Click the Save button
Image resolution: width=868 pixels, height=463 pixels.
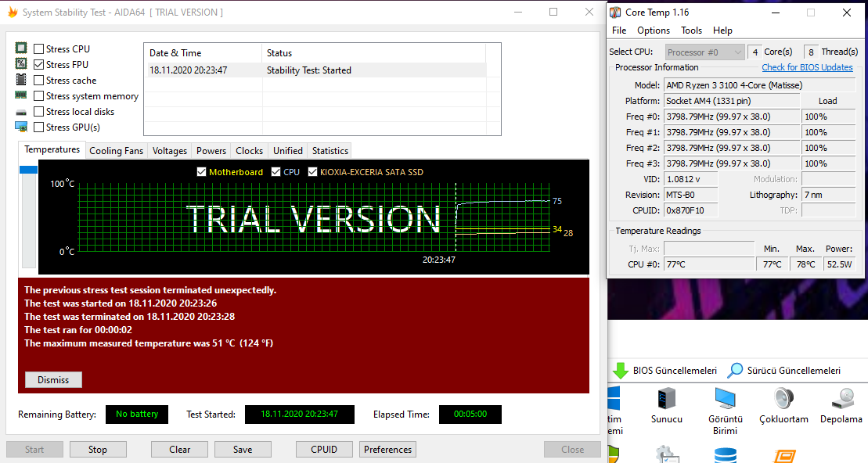coord(243,449)
